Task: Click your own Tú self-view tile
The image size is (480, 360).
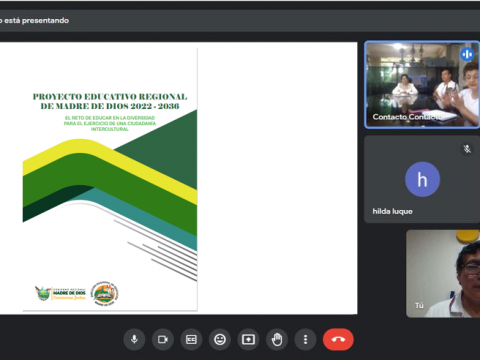Action: 443,273
